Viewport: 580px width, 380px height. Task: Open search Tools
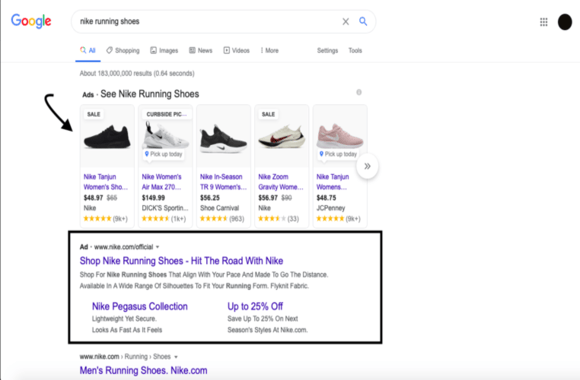(355, 50)
